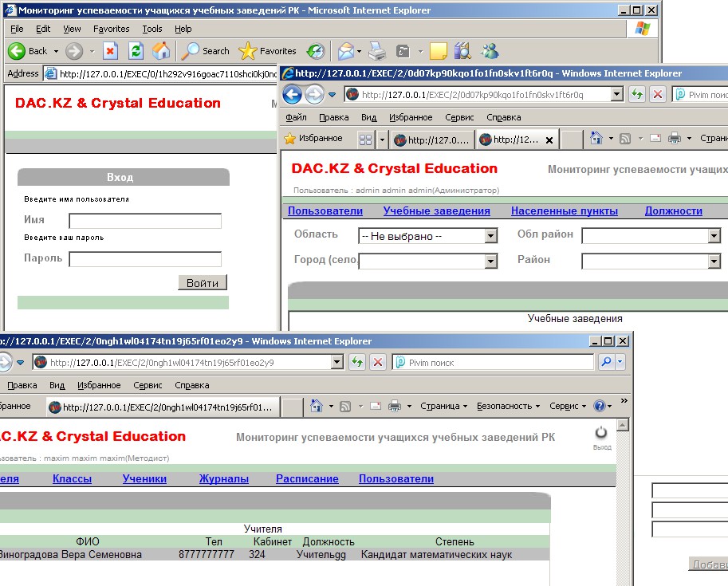The width and height of the screenshot is (728, 586).
Task: Open Файл menu in admin IE window
Action: (296, 117)
